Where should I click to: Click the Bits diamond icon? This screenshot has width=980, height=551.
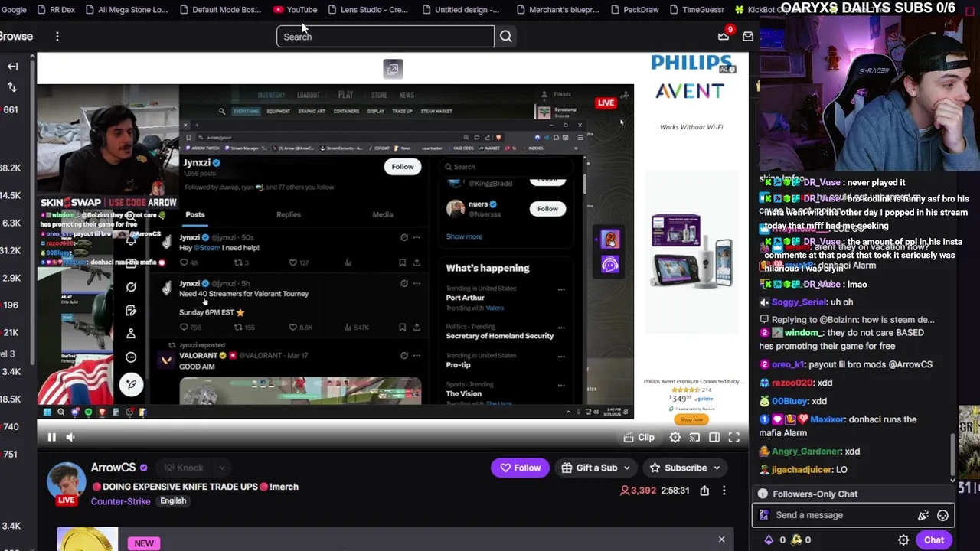pyautogui.click(x=769, y=540)
